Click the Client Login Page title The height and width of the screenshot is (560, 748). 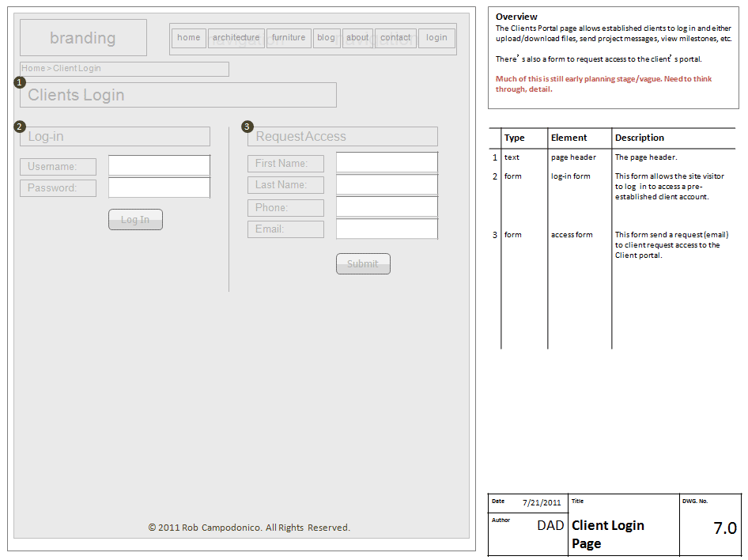(x=608, y=534)
